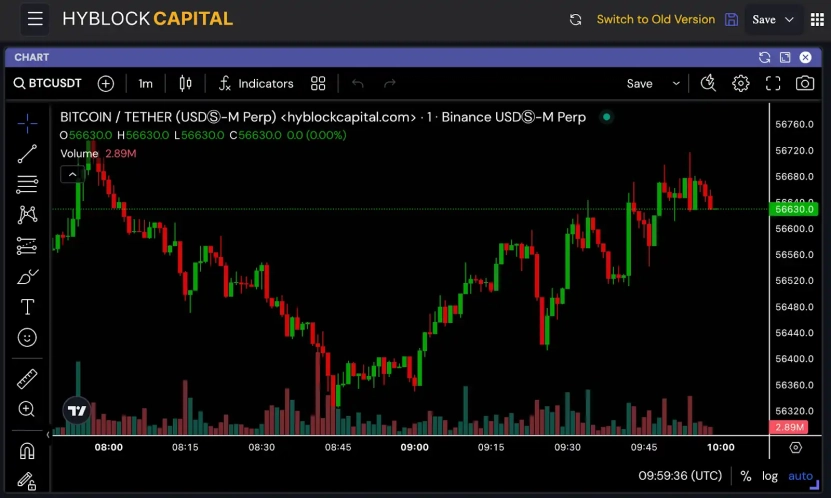Viewport: 831px width, 498px height.
Task: Open the hamburger main menu
Action: tap(35, 19)
